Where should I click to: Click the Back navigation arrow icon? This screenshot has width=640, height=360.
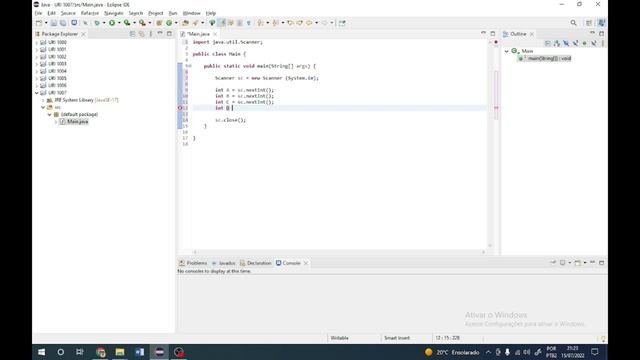pos(309,23)
